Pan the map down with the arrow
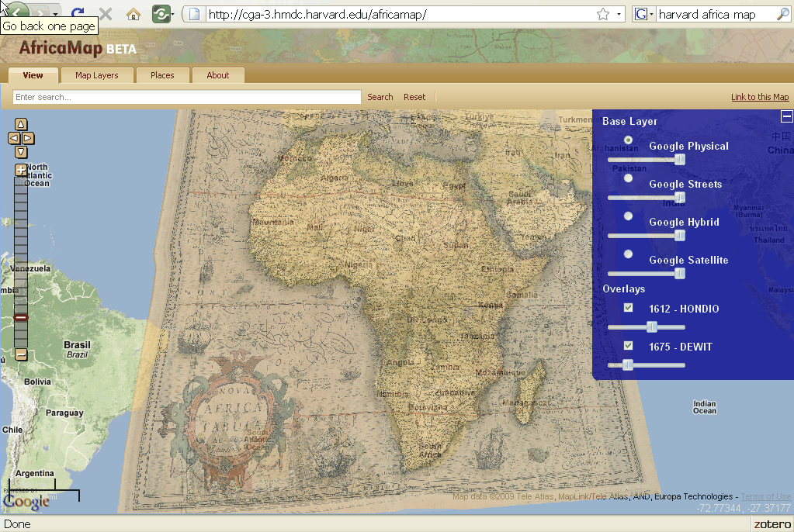 click(21, 151)
